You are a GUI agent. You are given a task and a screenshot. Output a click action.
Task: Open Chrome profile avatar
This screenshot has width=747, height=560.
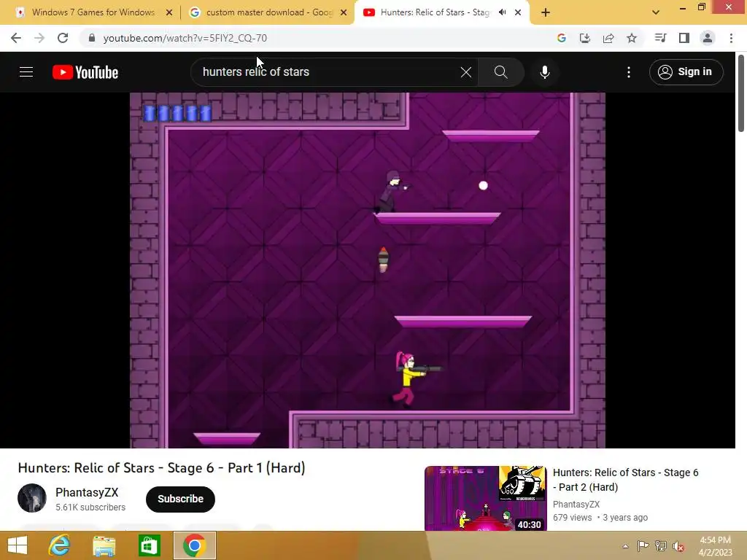point(708,38)
